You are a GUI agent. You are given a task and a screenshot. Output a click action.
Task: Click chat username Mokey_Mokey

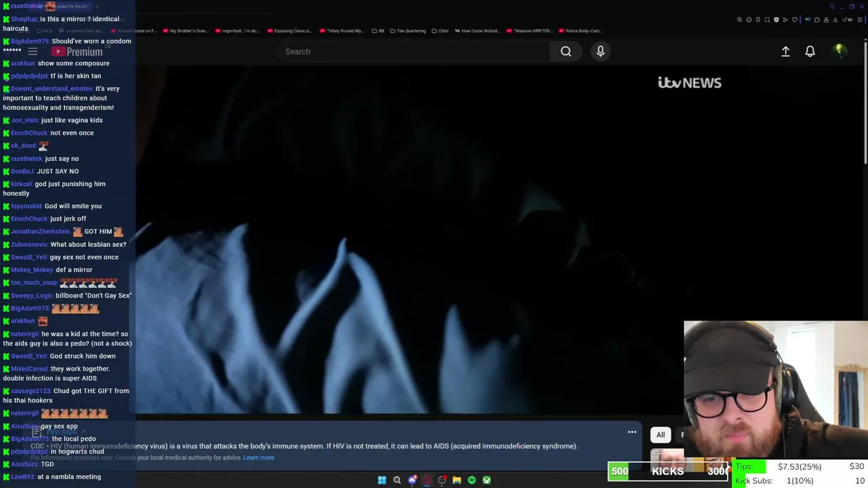pos(32,270)
